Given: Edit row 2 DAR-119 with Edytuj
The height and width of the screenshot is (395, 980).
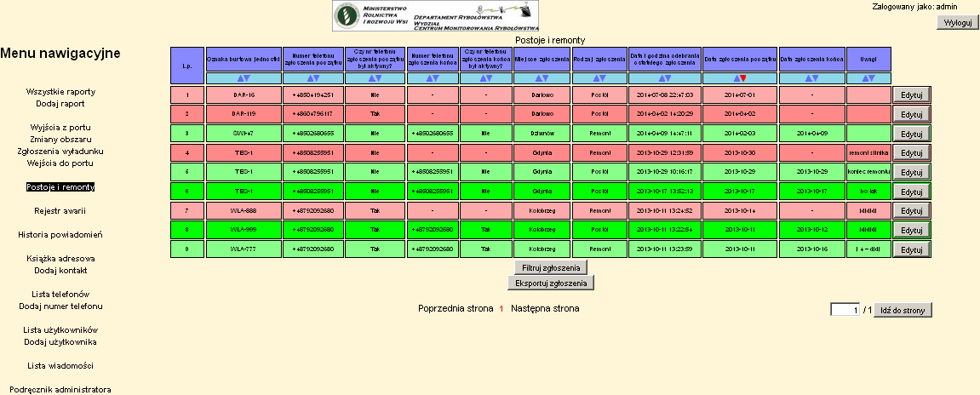Looking at the screenshot, I should pos(912,114).
